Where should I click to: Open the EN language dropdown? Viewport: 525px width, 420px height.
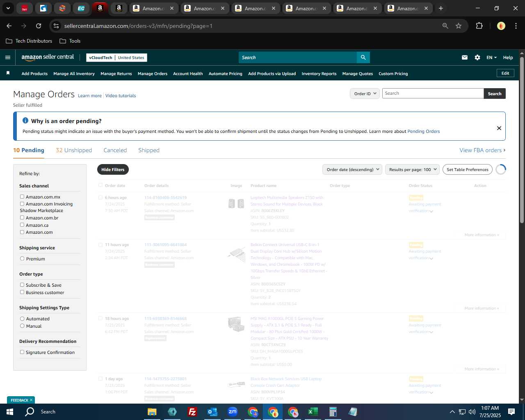(x=491, y=57)
